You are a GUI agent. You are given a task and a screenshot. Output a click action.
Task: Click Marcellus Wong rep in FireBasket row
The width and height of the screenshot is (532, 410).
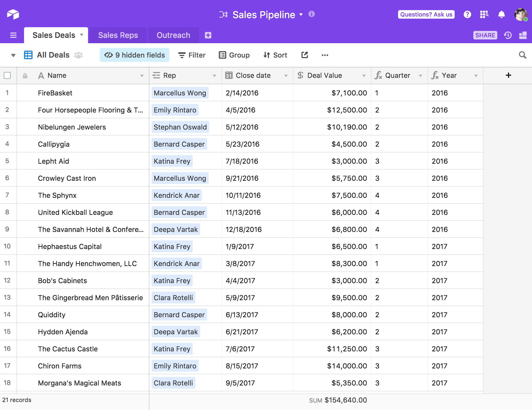pyautogui.click(x=180, y=93)
